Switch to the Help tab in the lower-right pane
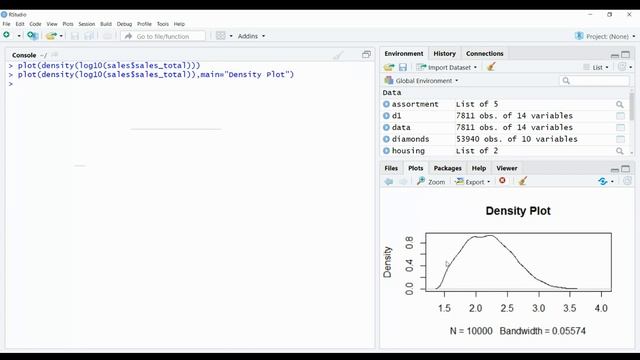Screen dimensions: 640x360 479,168
